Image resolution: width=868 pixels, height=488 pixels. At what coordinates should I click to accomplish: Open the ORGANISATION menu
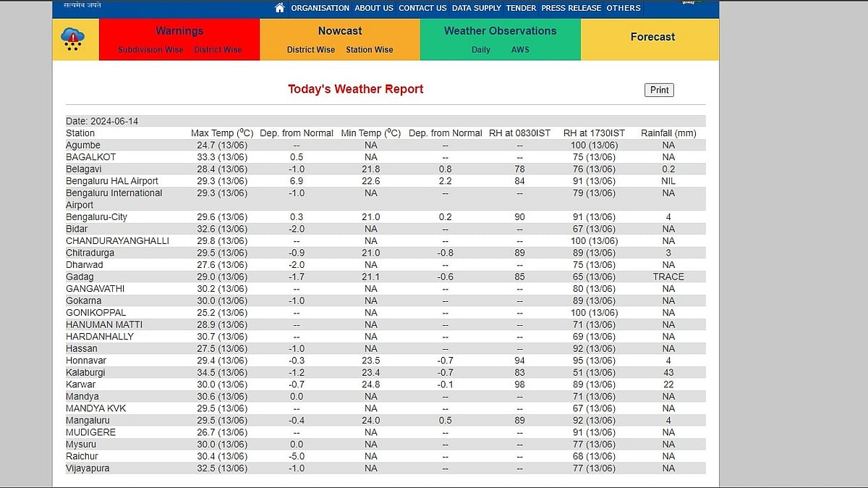320,8
